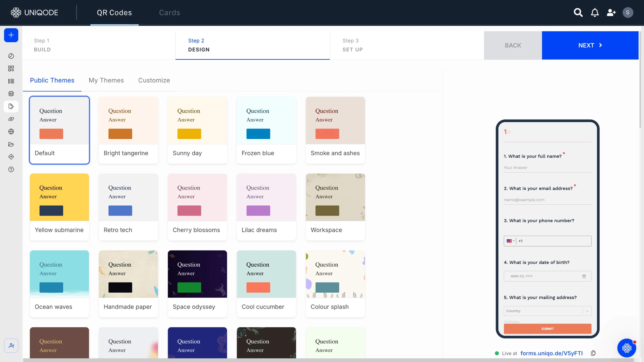644x362 pixels.
Task: Select the Handmade paper theme
Action: (x=128, y=284)
